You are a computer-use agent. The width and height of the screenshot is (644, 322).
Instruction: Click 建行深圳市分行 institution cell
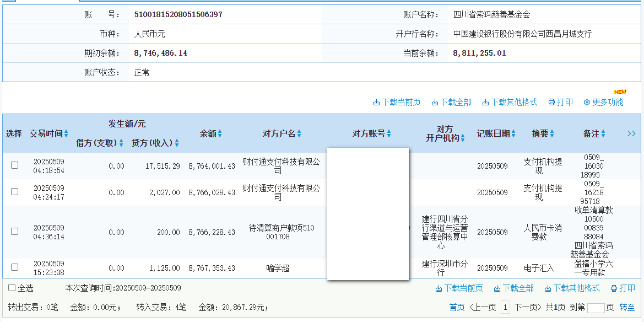(x=445, y=268)
